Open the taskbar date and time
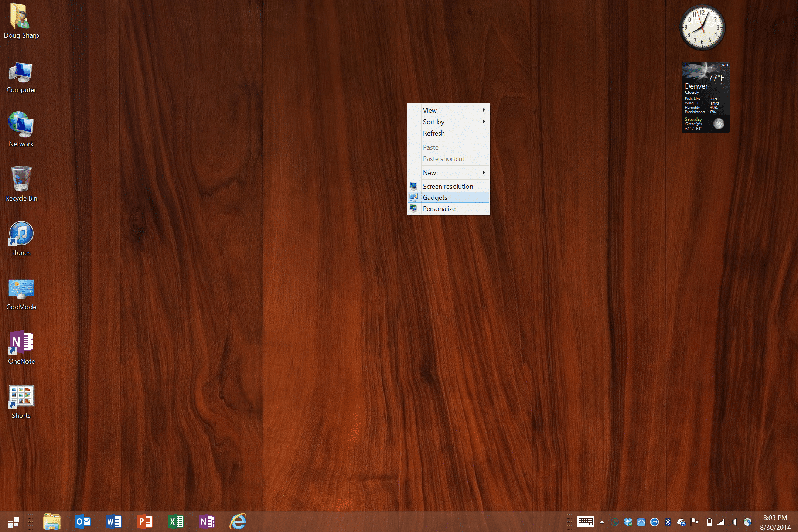Viewport: 798px width, 532px height. coord(775,522)
